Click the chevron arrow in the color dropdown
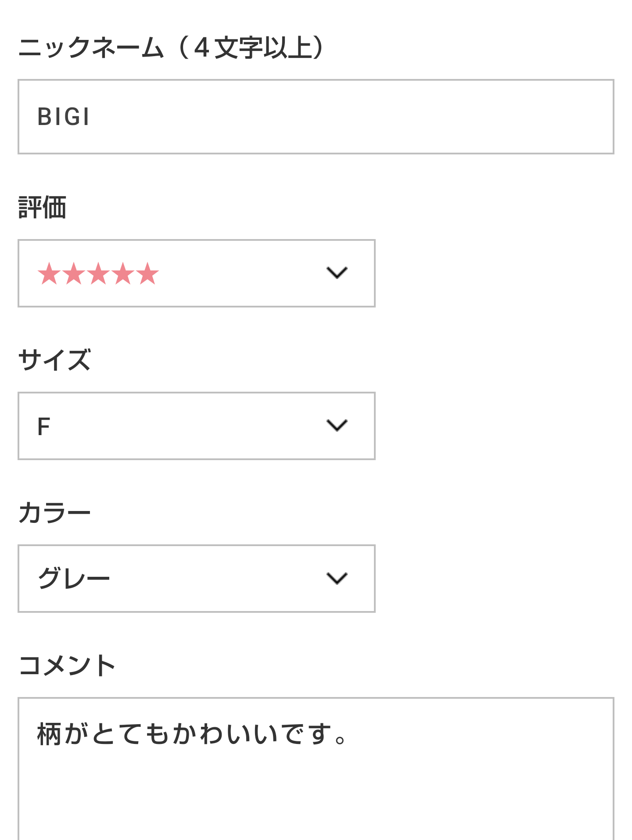 click(x=337, y=578)
